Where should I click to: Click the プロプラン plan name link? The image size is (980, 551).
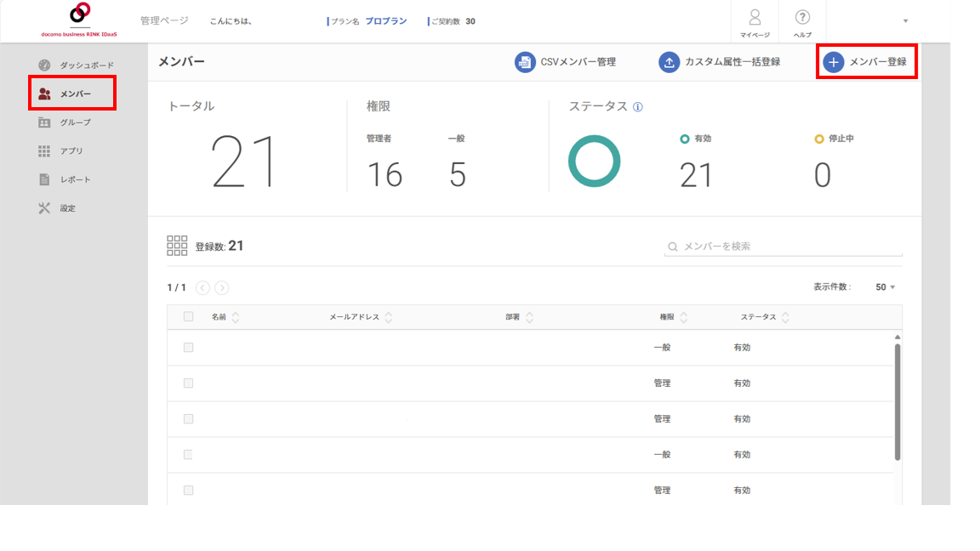tap(385, 21)
